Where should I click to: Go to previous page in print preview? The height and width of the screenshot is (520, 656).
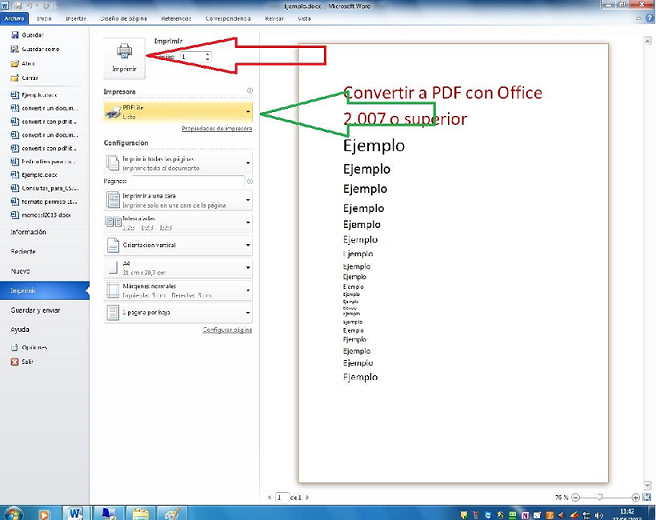(x=269, y=497)
